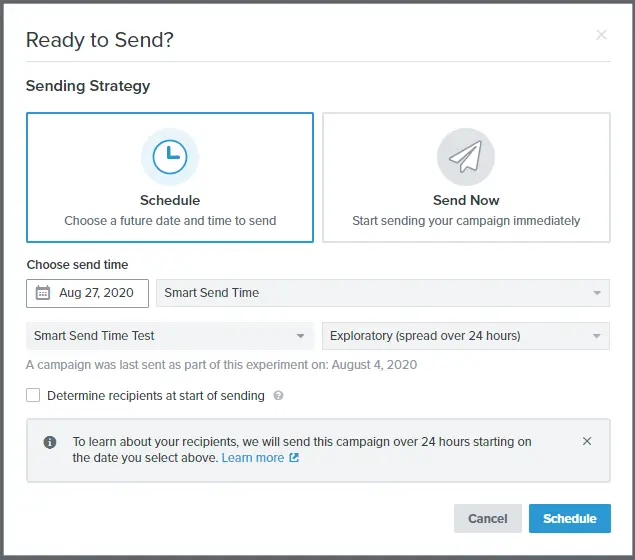
Task: Open the Learn more link
Action: pos(253,458)
